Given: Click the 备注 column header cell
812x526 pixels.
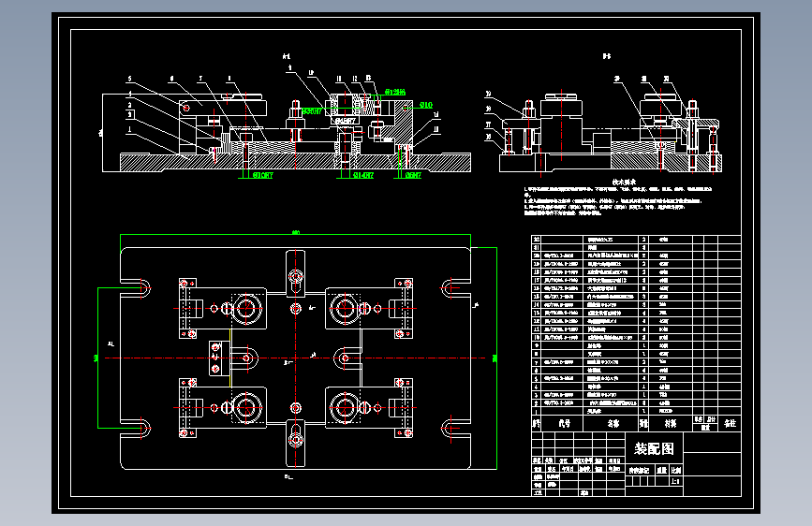Looking at the screenshot, I should [x=730, y=423].
